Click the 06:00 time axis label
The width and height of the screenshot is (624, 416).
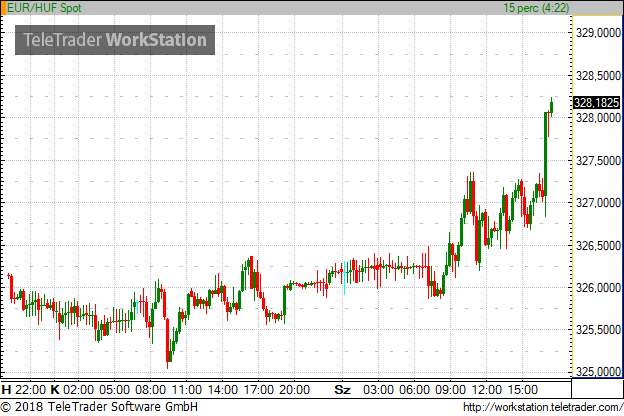click(x=414, y=389)
